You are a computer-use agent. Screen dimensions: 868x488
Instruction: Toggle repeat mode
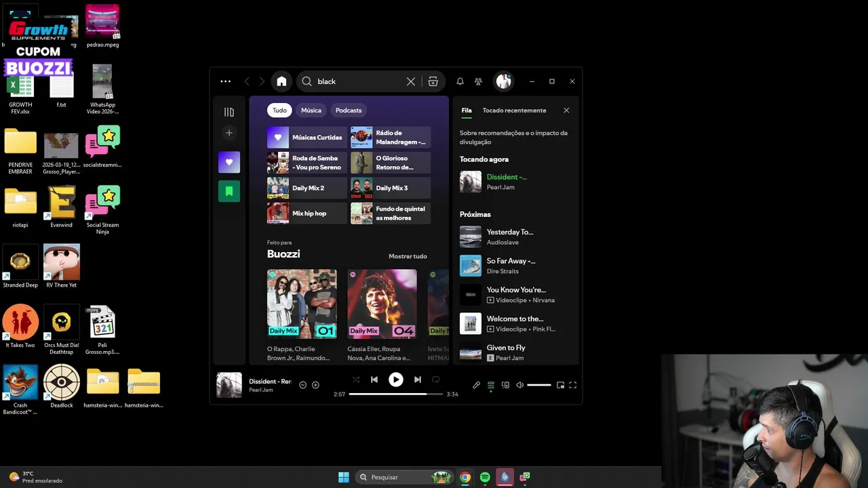click(x=436, y=380)
